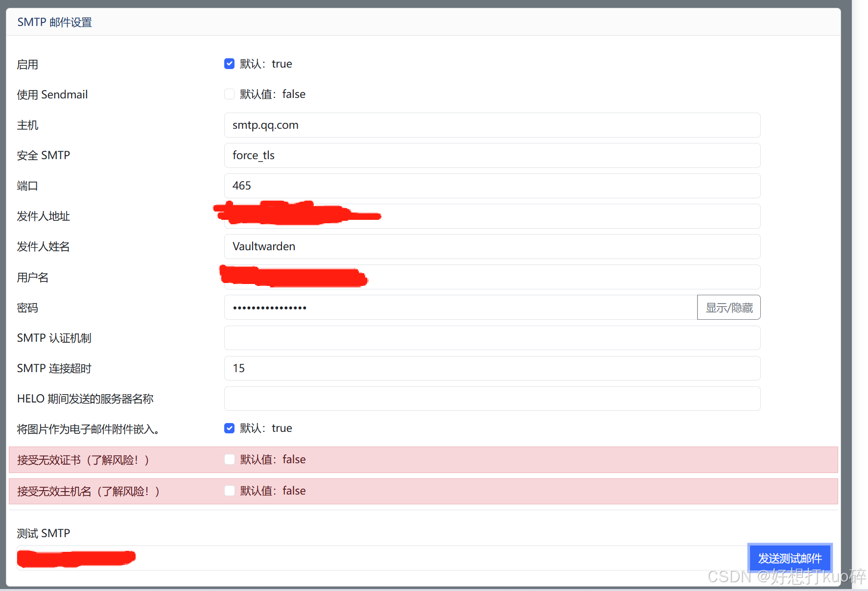Select the 发件人地址 input field
Image resolution: width=868 pixels, height=591 pixels.
click(492, 216)
